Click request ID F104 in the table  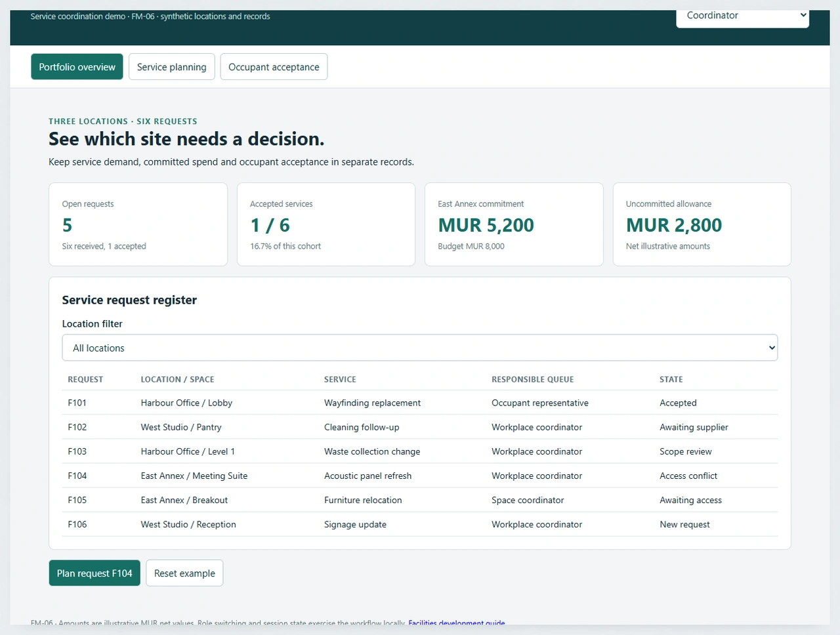(77, 476)
